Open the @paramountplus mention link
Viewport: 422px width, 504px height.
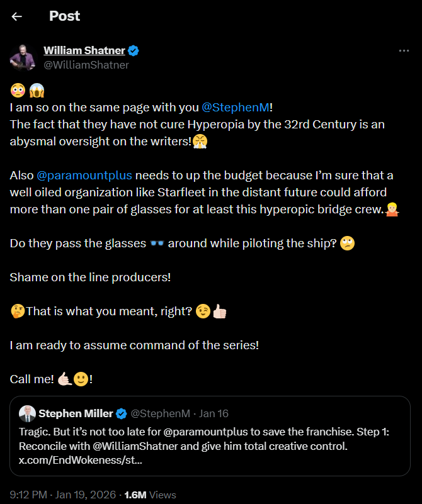[x=84, y=174]
